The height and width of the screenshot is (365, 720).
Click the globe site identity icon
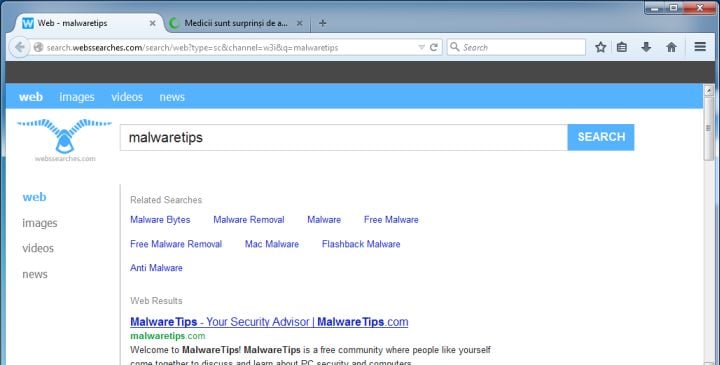point(39,47)
